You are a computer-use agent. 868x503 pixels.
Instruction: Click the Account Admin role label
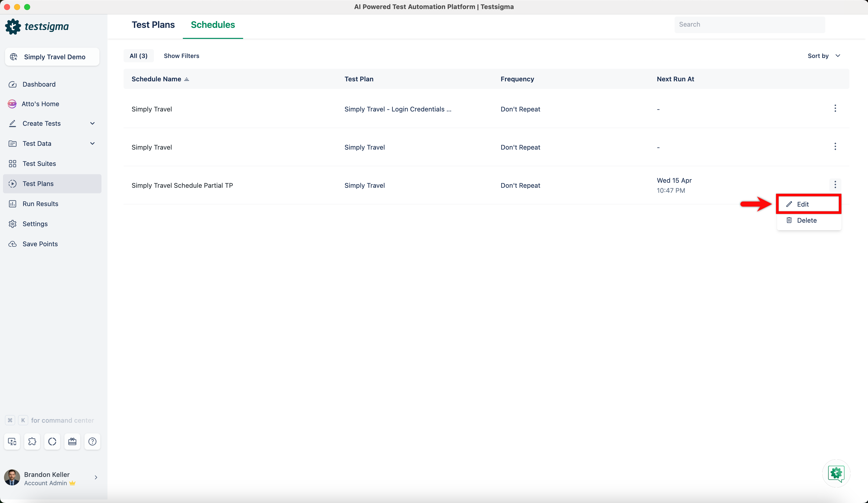point(45,483)
